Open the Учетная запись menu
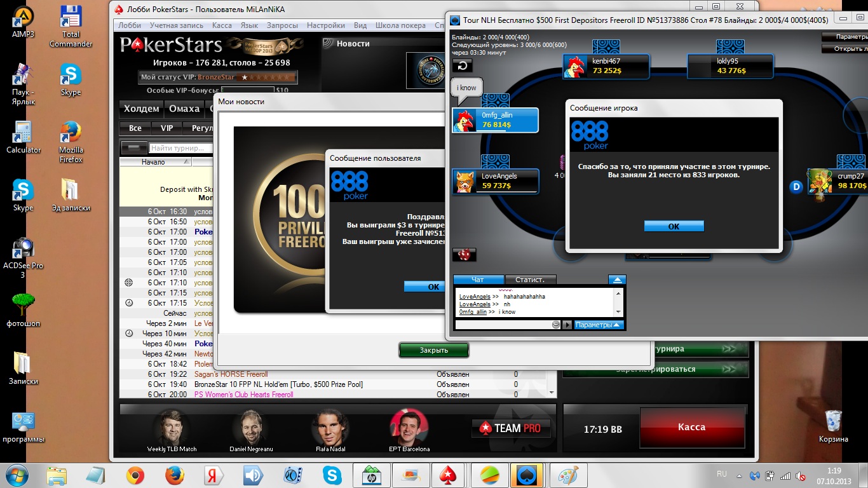Viewport: 868px width, 488px height. 177,25
